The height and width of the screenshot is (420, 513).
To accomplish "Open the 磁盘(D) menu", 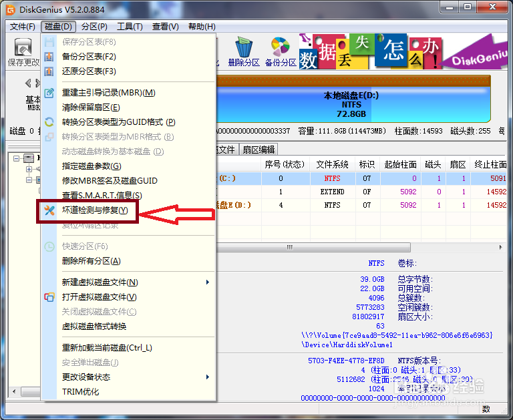I will (x=58, y=27).
